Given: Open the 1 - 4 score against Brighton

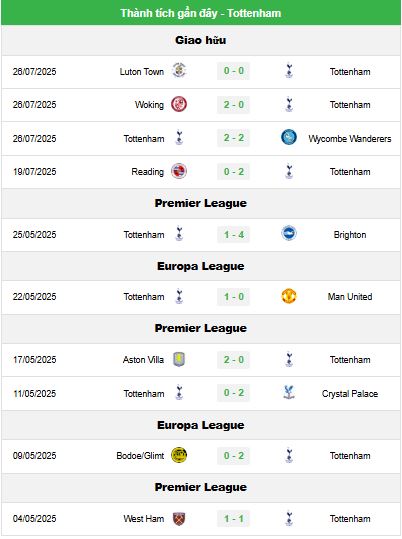Looking at the screenshot, I should (233, 235).
